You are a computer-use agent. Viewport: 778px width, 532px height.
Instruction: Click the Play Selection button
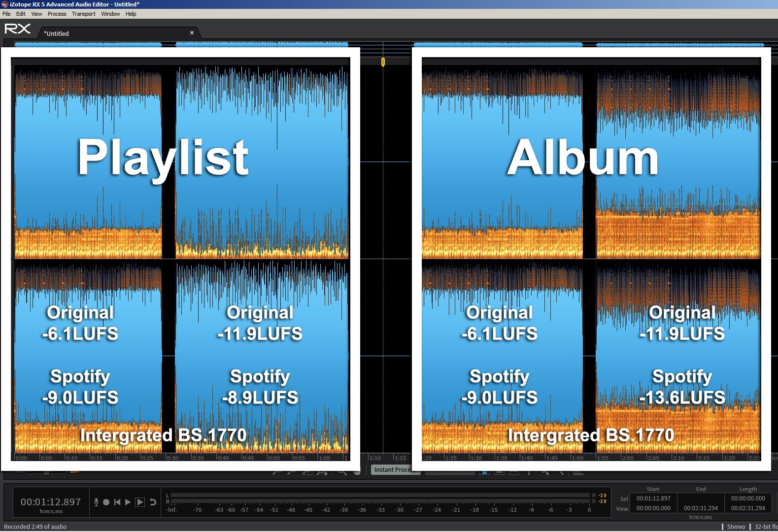[140, 502]
